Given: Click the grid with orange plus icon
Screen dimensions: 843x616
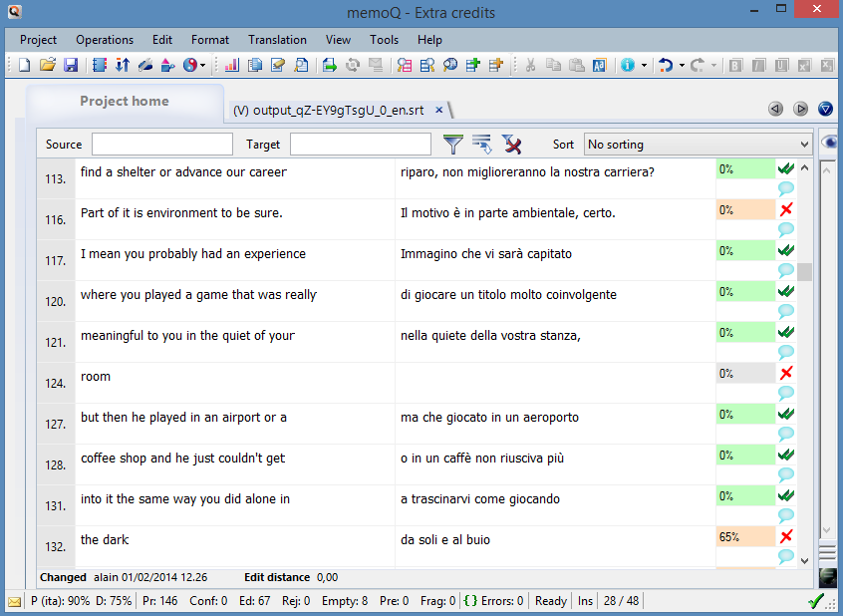Looking at the screenshot, I should tap(495, 65).
